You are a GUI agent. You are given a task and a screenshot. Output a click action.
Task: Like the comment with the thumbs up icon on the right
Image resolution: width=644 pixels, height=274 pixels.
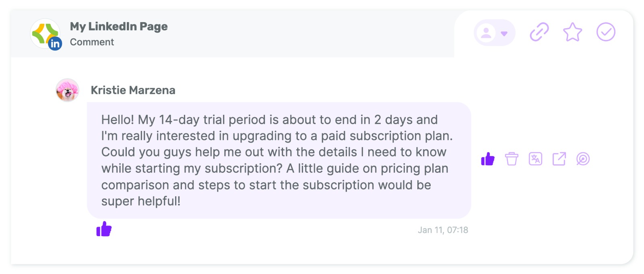(x=488, y=159)
